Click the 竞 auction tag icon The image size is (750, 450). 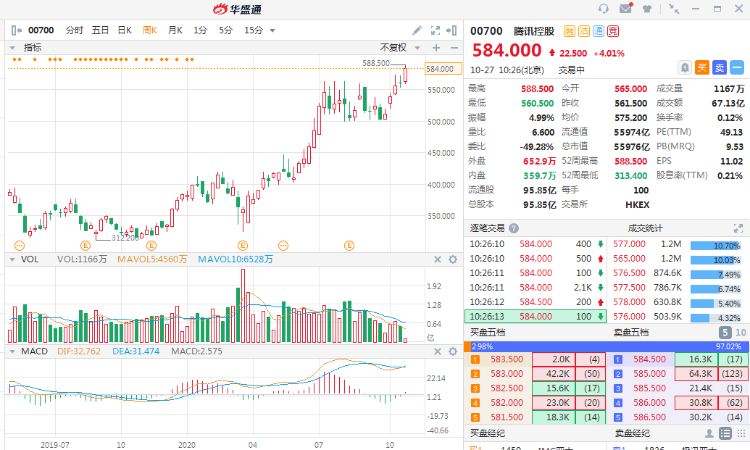613,32
